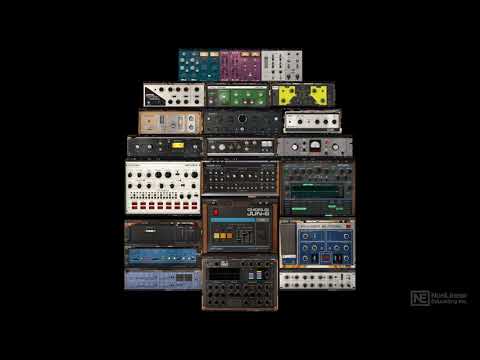Select the lavender rack unit

163,279
